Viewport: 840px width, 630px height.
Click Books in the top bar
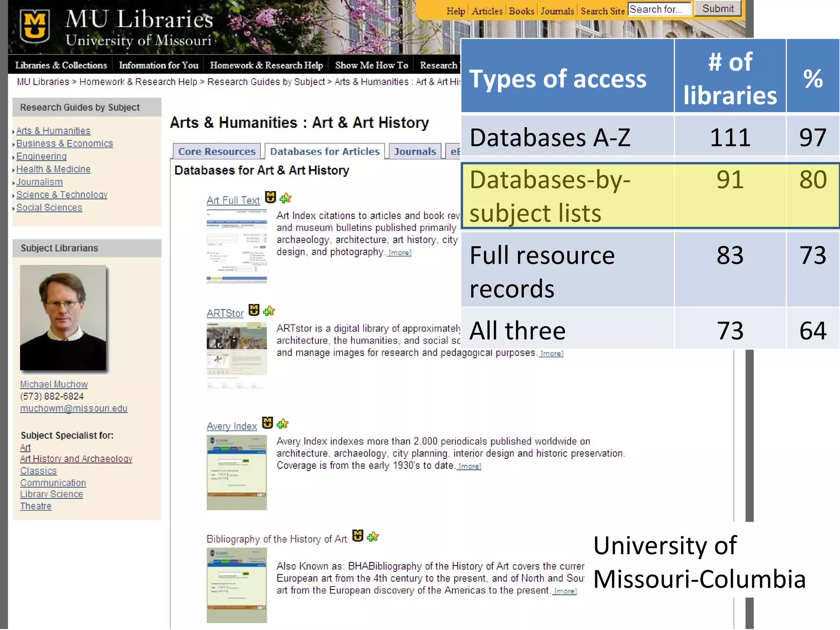click(521, 11)
